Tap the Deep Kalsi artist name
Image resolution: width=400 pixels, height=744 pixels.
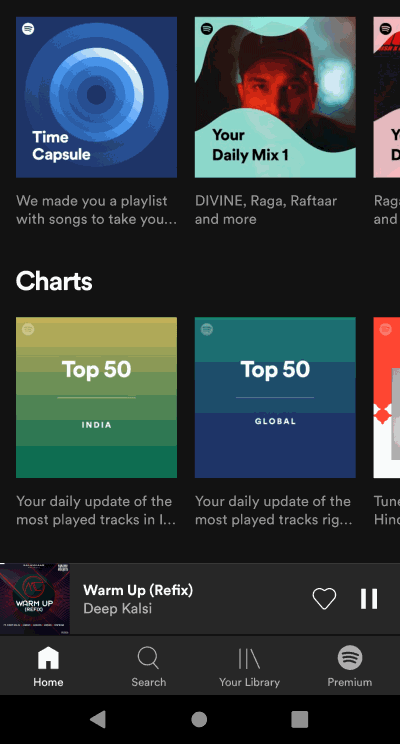[117, 608]
